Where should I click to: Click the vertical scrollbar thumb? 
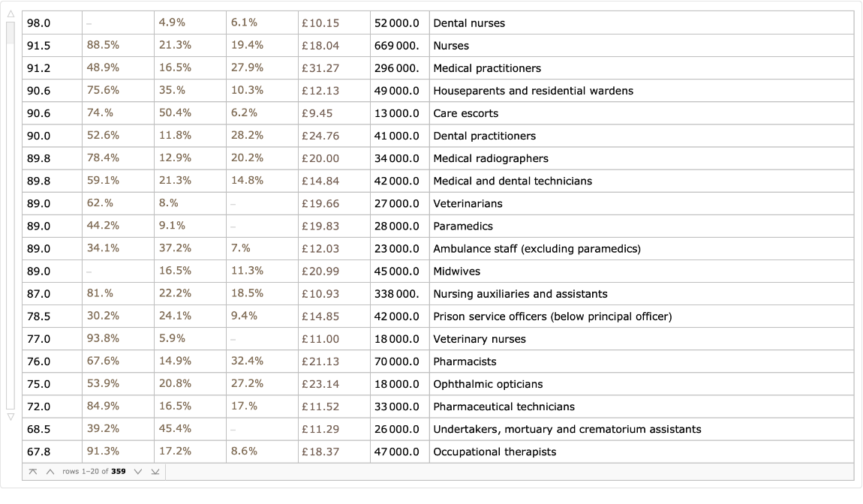click(x=11, y=32)
